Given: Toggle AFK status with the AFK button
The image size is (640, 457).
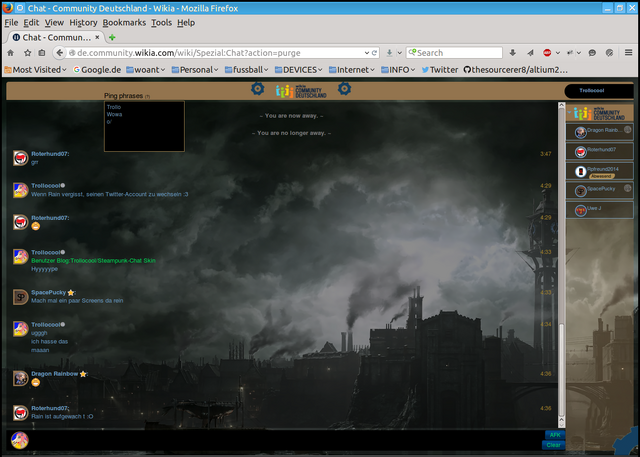Looking at the screenshot, I should [x=555, y=435].
